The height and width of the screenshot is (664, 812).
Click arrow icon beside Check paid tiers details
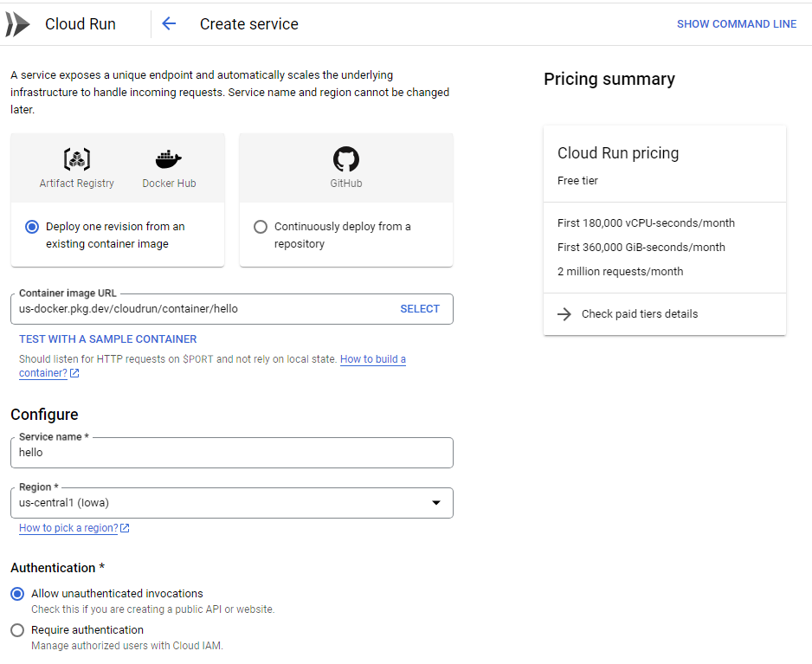point(564,314)
